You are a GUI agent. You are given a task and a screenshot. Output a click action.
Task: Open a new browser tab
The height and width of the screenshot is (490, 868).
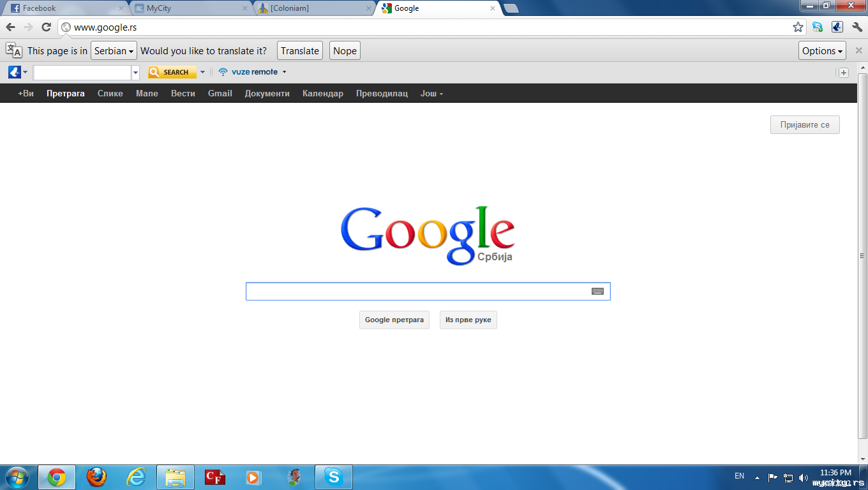(x=511, y=8)
